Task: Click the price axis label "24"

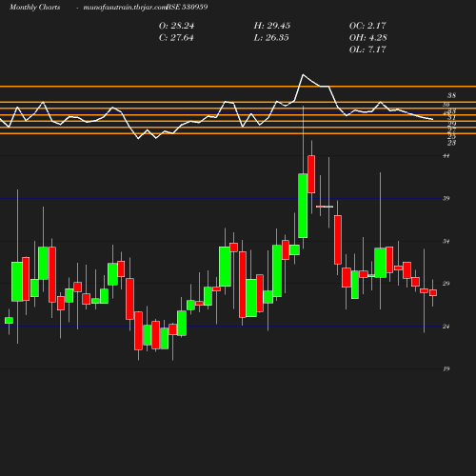Action: click(x=446, y=327)
